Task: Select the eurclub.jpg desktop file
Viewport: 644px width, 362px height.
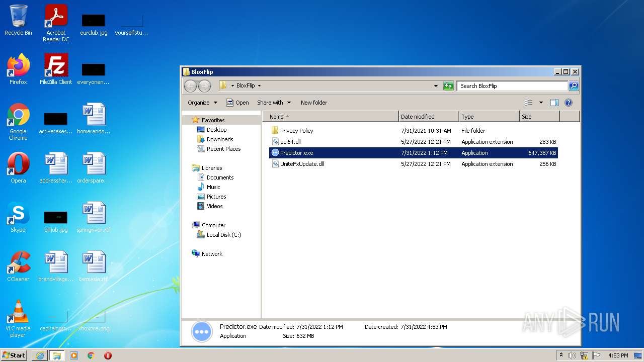Action: [x=94, y=24]
